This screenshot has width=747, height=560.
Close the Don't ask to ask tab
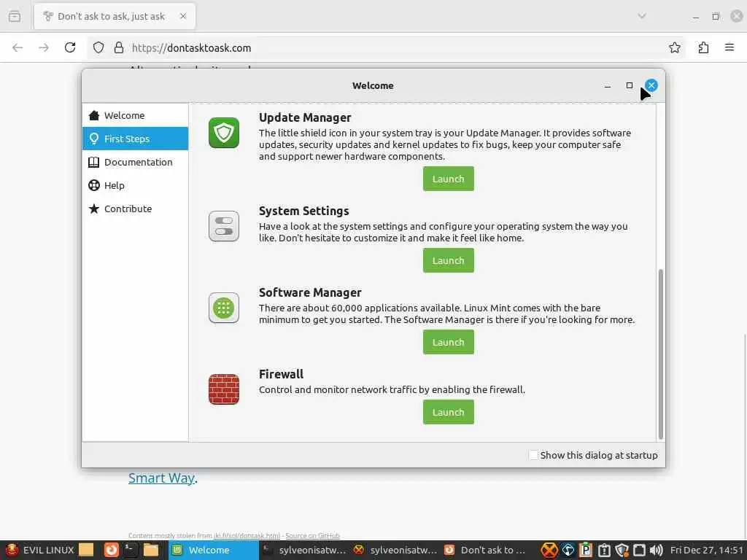[x=183, y=16]
